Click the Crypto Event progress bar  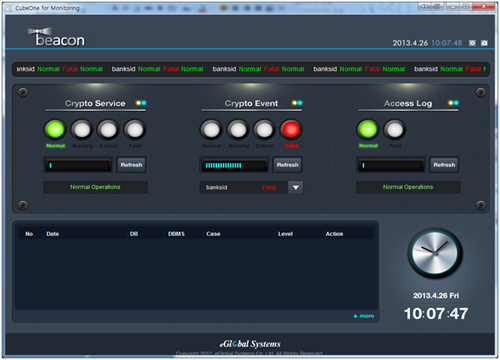coord(234,165)
